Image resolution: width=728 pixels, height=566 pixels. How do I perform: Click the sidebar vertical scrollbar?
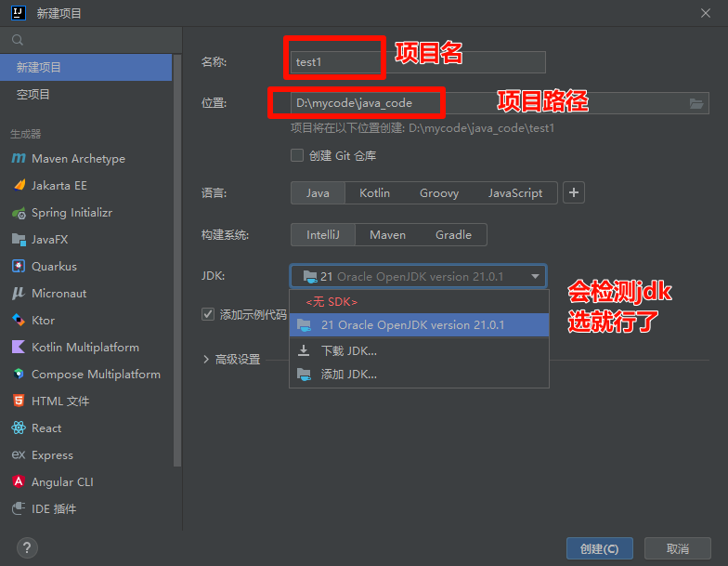(x=176, y=260)
